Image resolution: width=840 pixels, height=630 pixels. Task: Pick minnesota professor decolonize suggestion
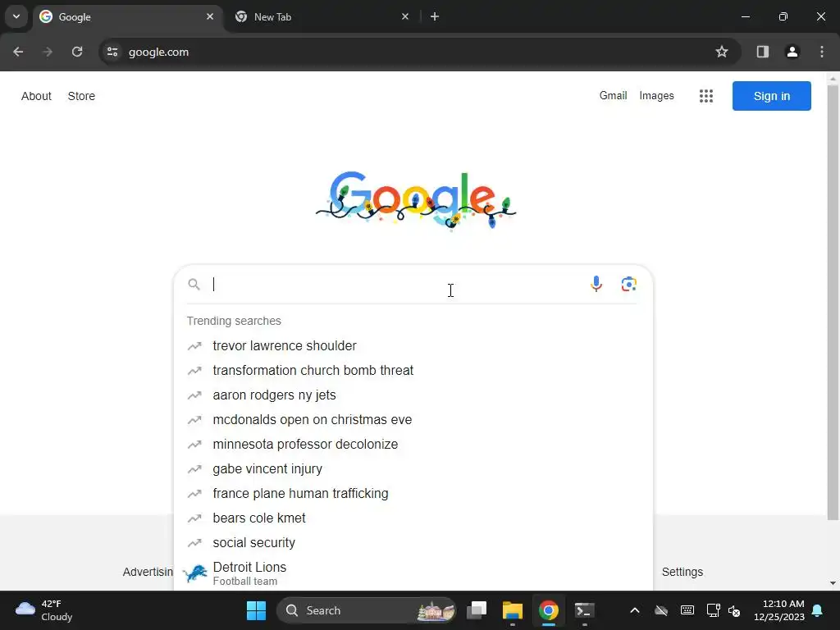(413, 445)
